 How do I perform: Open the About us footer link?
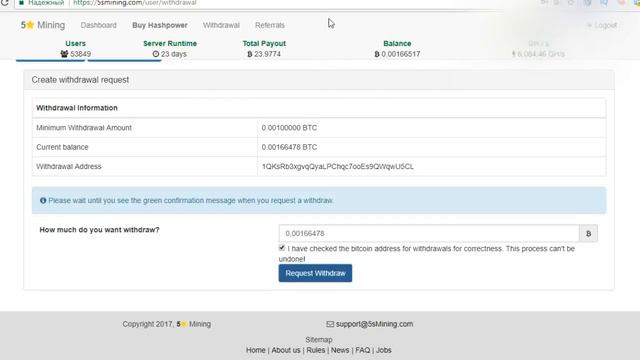286,350
